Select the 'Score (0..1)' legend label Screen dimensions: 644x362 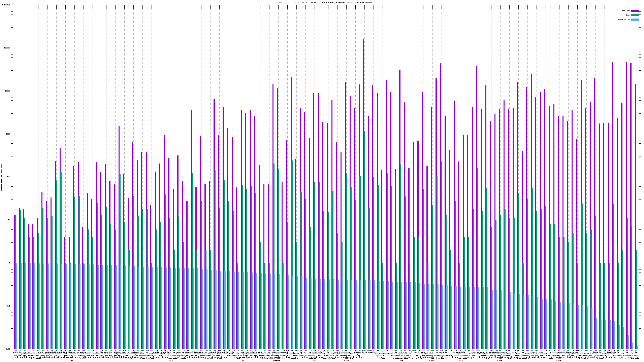(624, 20)
